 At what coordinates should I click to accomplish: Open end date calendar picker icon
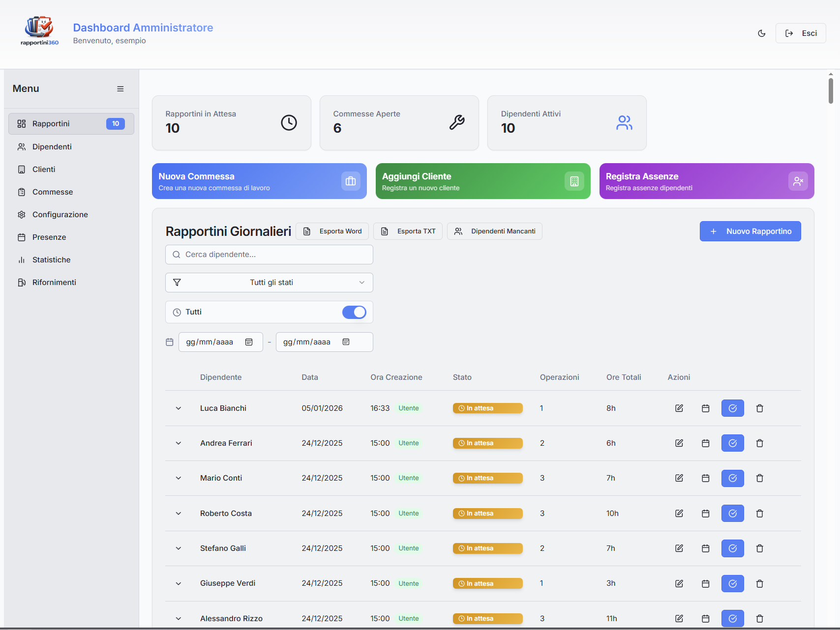coord(346,342)
